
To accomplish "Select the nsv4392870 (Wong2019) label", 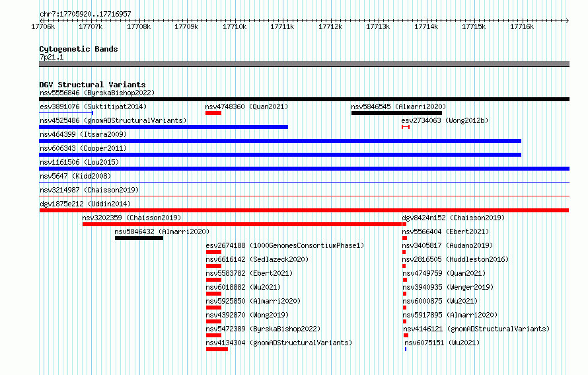I will pos(247,315).
